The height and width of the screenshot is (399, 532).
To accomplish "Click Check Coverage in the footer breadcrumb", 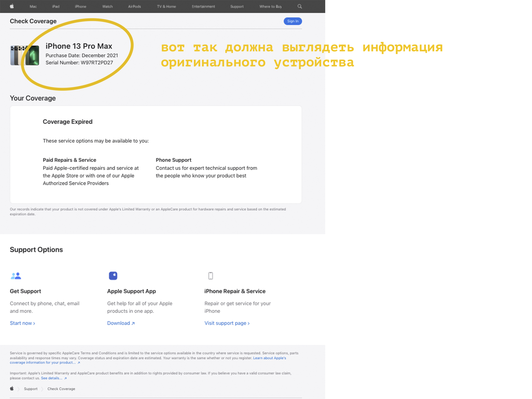I will tap(61, 389).
